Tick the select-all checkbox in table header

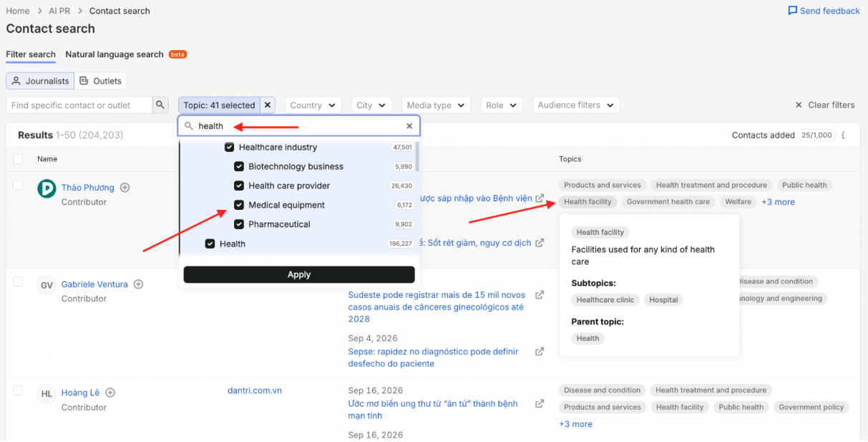(18, 159)
